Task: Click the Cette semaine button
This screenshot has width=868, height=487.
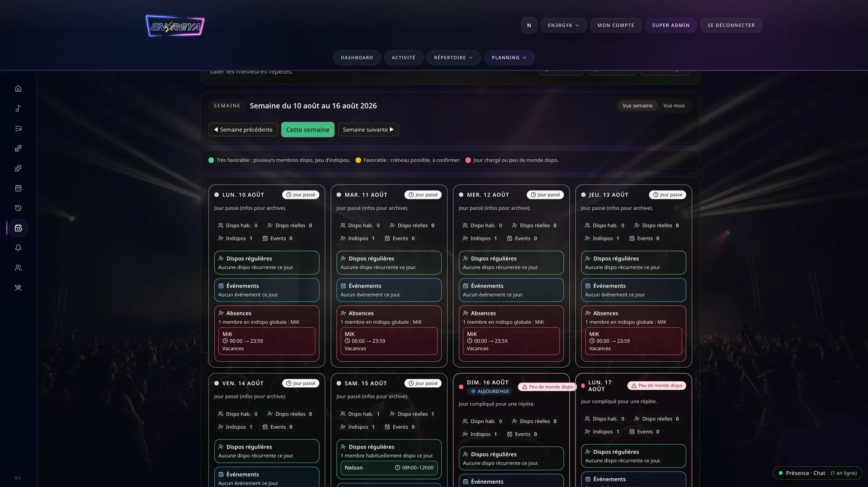Action: [307, 130]
